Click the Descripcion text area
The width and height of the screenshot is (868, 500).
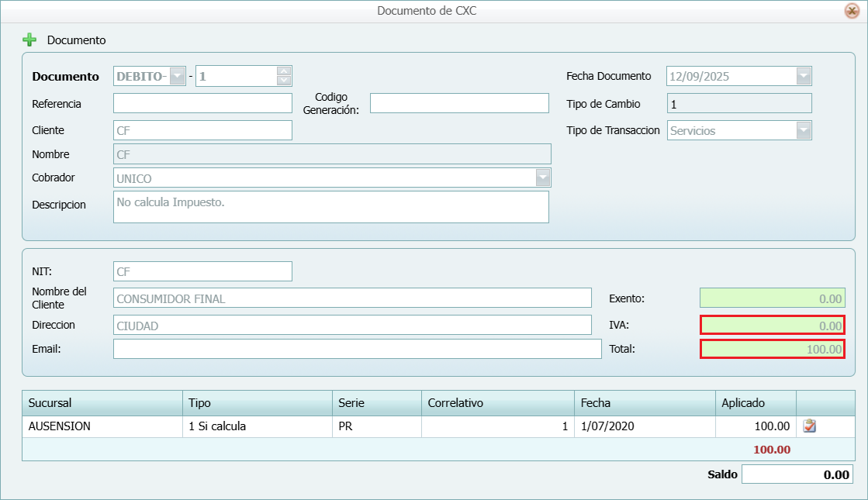click(330, 207)
